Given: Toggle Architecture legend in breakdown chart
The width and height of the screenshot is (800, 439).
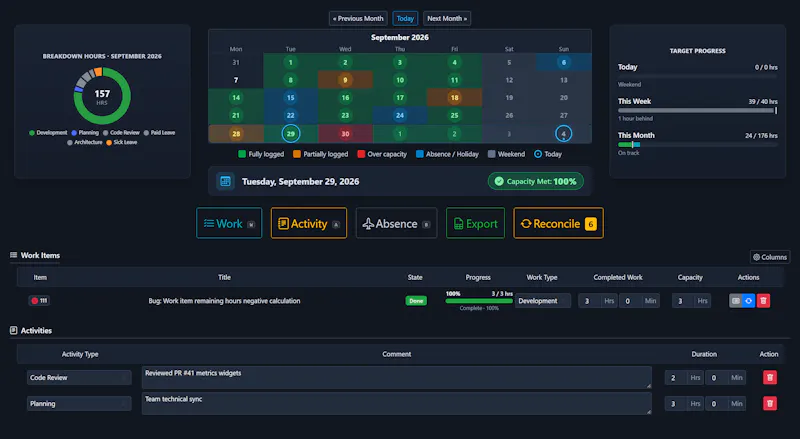Looking at the screenshot, I should coord(85,142).
